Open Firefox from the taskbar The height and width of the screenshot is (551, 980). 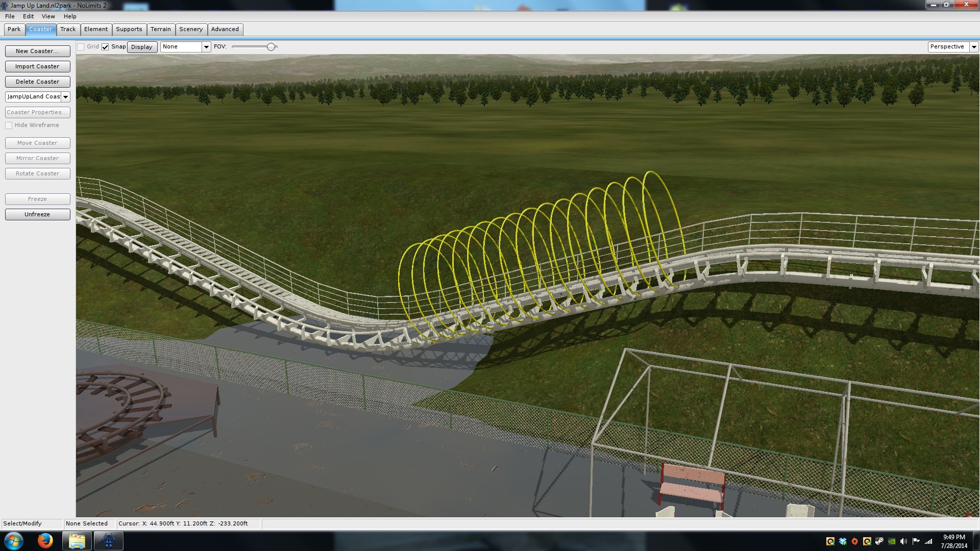coord(45,541)
